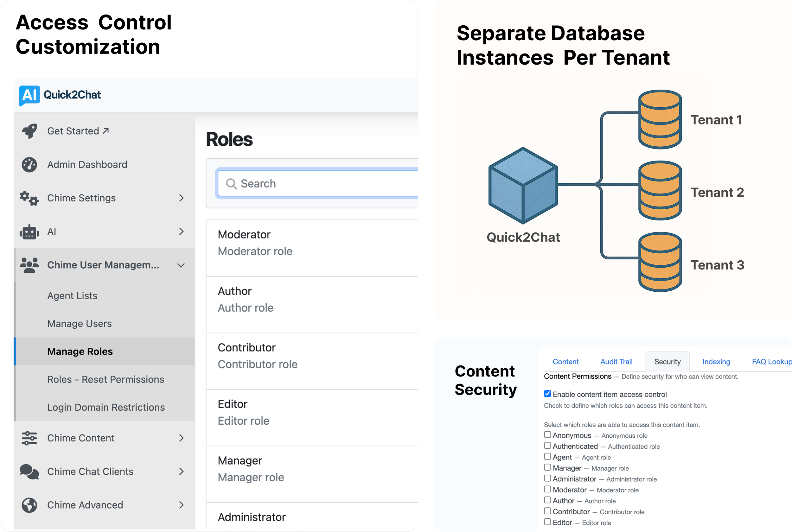Click the Admin Dashboard gauge icon
The width and height of the screenshot is (792, 532).
point(29,165)
